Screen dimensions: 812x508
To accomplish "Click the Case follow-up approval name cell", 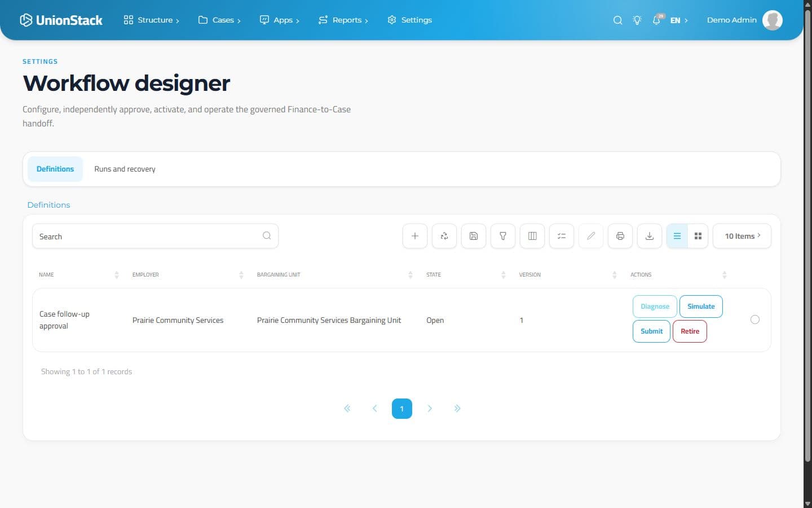I will [x=64, y=320].
